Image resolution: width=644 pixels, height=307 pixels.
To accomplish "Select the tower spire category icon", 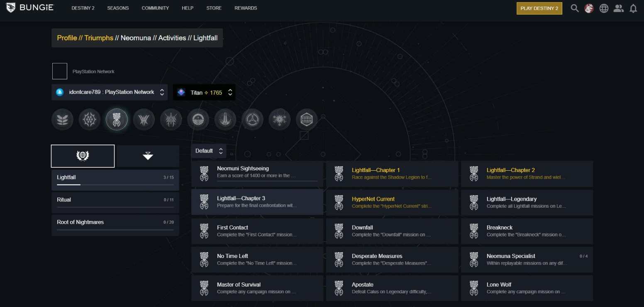I will point(225,120).
